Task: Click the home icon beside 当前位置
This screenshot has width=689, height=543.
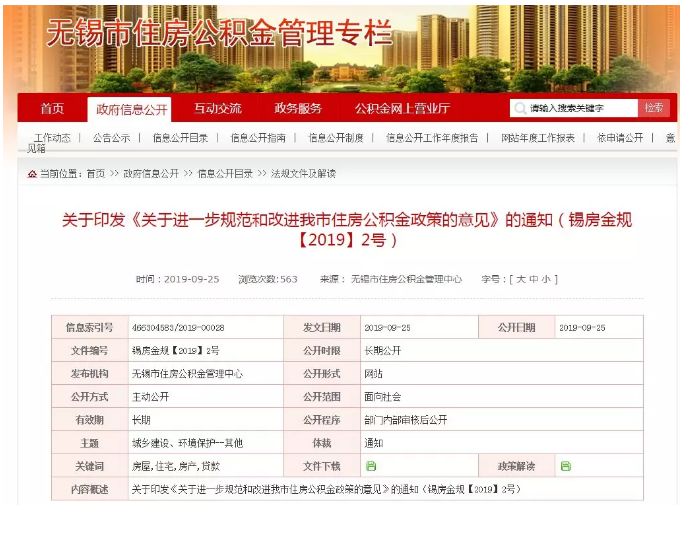Action: [x=32, y=174]
